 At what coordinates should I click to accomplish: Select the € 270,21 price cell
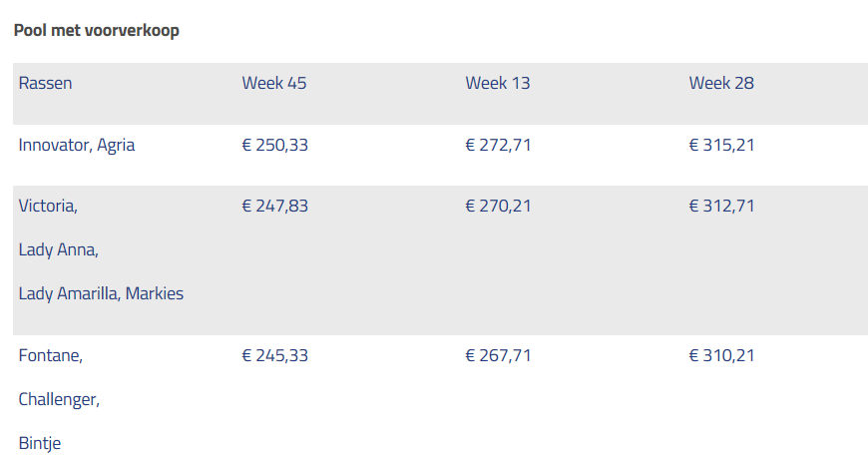(x=499, y=206)
